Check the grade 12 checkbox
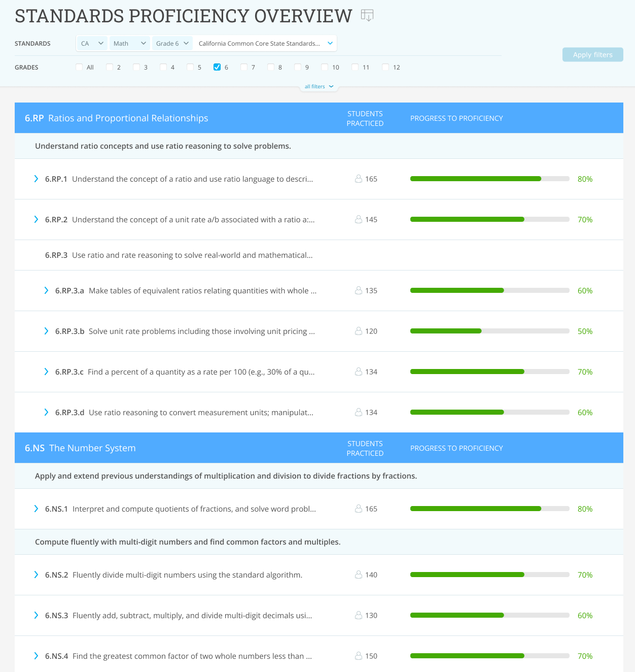635x672 pixels. click(385, 67)
